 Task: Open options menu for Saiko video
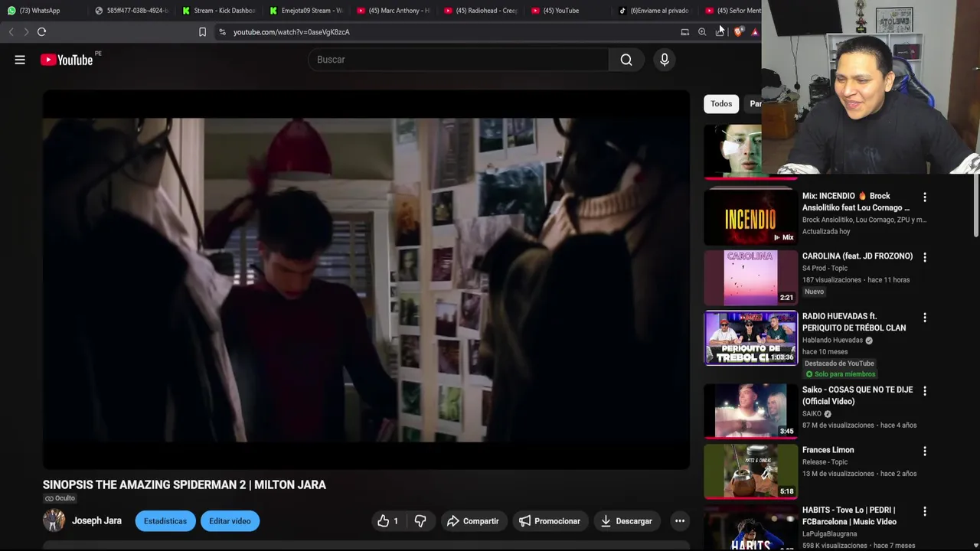click(x=925, y=390)
